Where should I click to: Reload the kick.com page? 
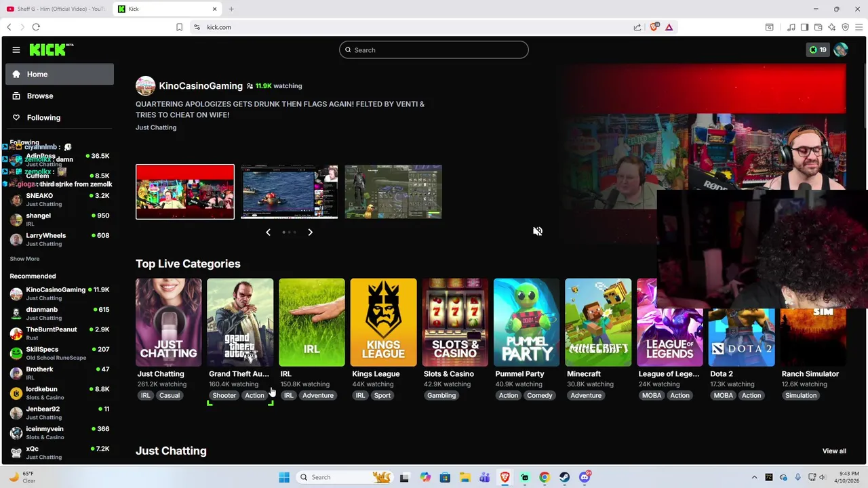click(x=36, y=27)
